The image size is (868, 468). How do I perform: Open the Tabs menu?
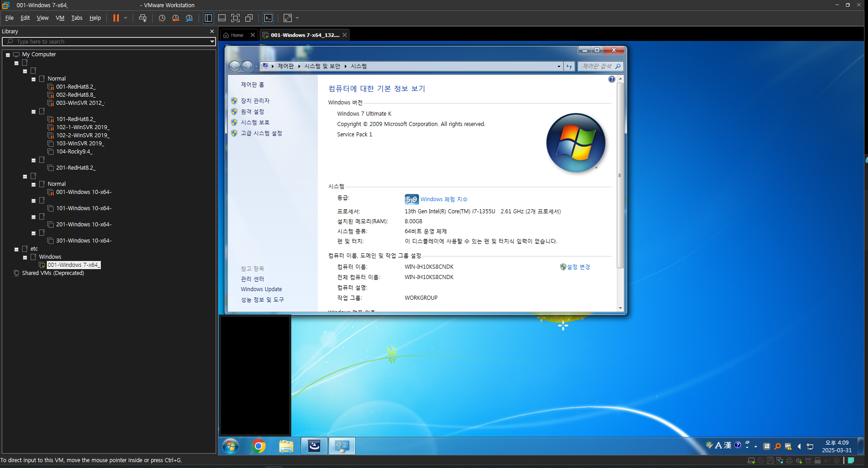(77, 18)
